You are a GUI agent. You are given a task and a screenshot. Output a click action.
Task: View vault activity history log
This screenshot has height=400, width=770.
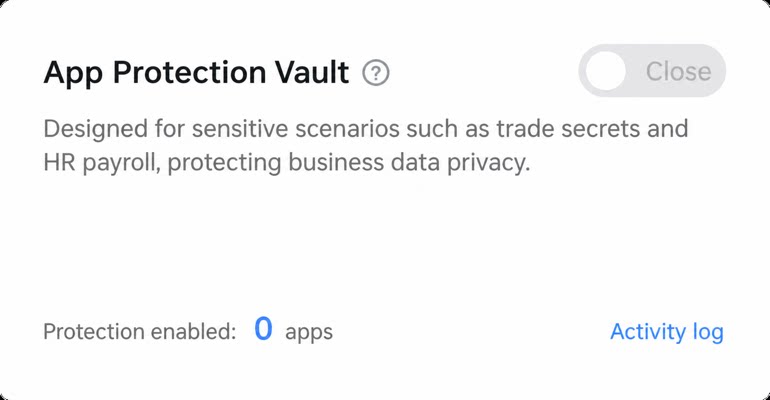click(667, 332)
